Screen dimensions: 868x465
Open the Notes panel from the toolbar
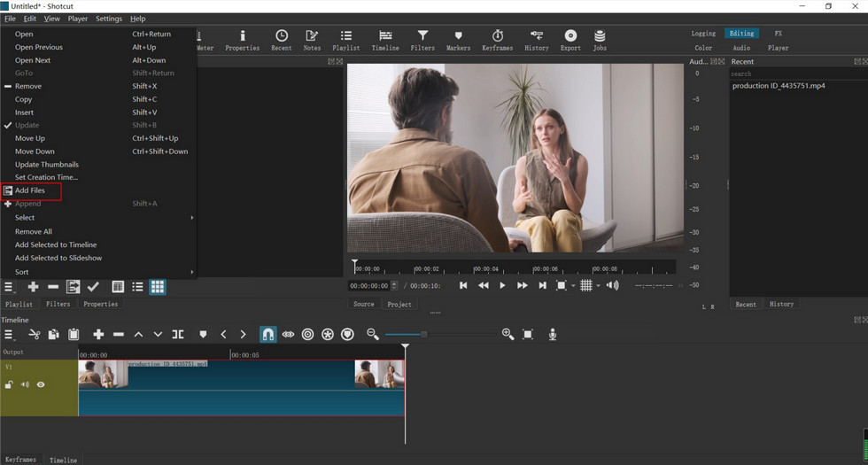312,41
